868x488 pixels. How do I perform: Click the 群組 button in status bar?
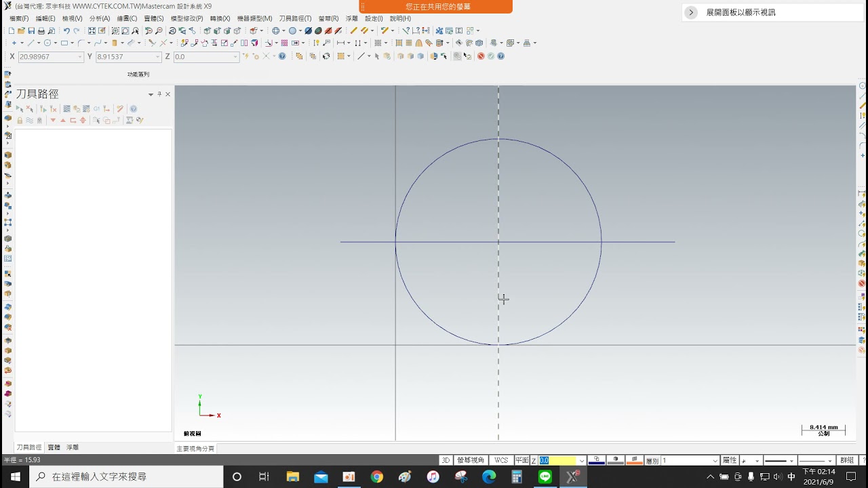pos(847,460)
